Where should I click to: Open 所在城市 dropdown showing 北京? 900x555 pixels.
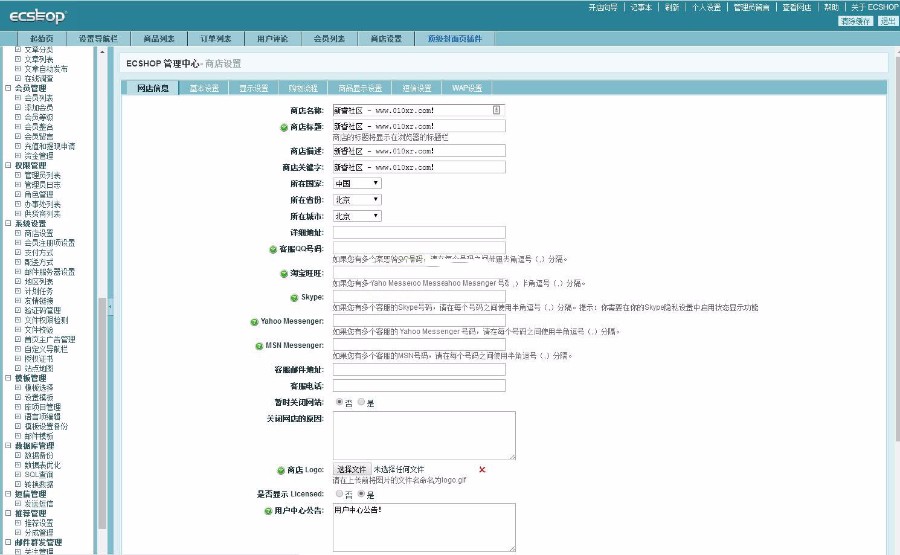point(357,216)
